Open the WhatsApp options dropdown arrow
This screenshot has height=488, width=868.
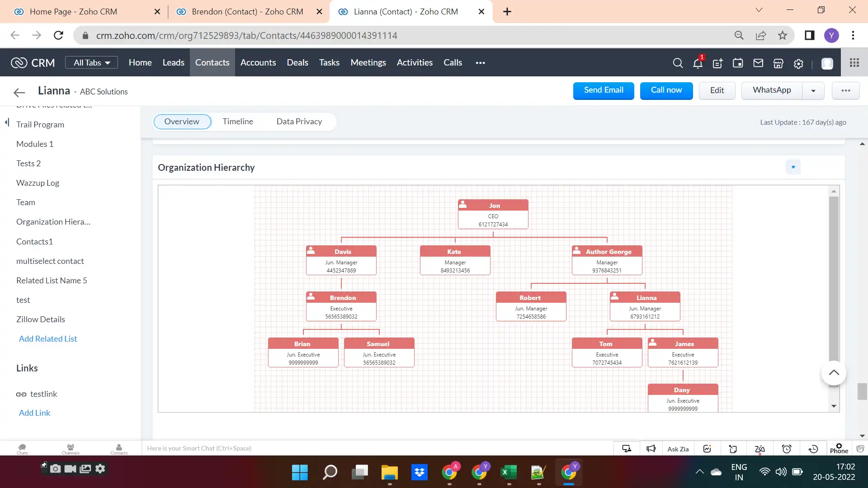point(813,90)
